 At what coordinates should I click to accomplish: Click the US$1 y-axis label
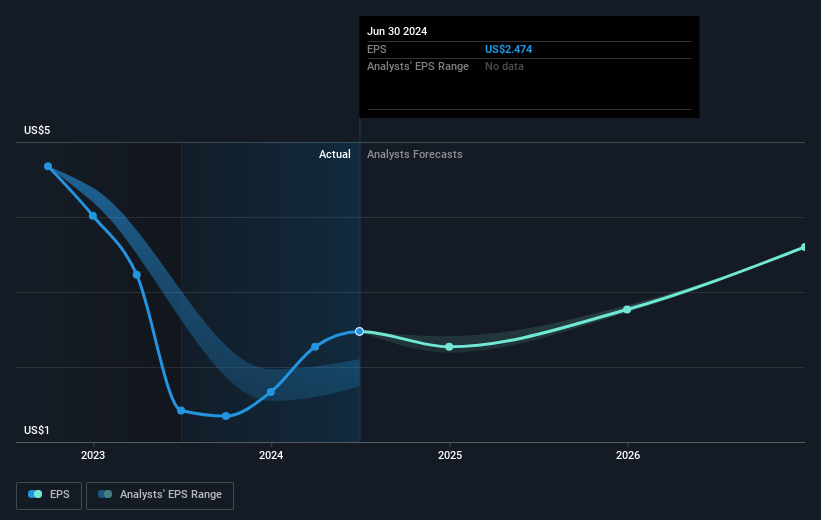tap(37, 430)
